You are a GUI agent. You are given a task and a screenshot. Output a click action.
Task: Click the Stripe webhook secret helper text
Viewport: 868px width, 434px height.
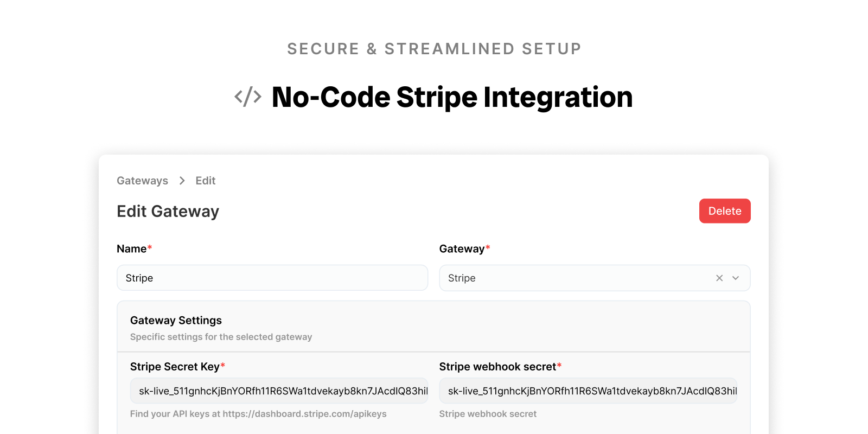[x=487, y=413]
